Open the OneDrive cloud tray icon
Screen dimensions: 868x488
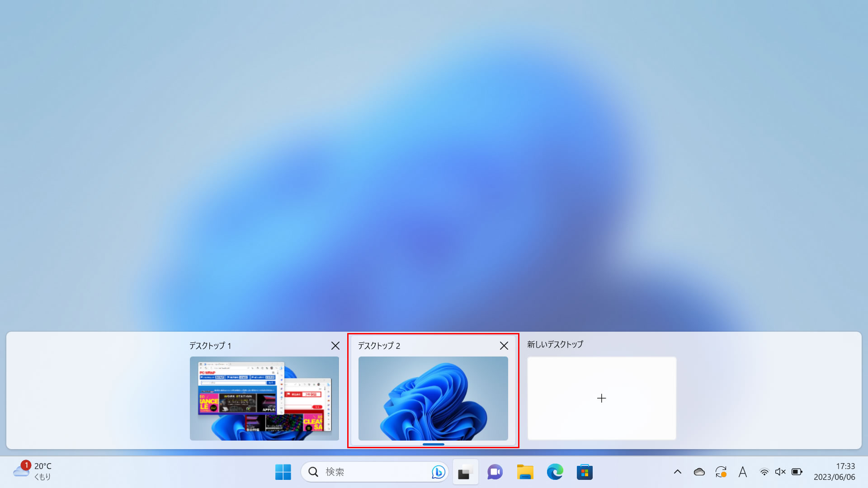pos(699,472)
